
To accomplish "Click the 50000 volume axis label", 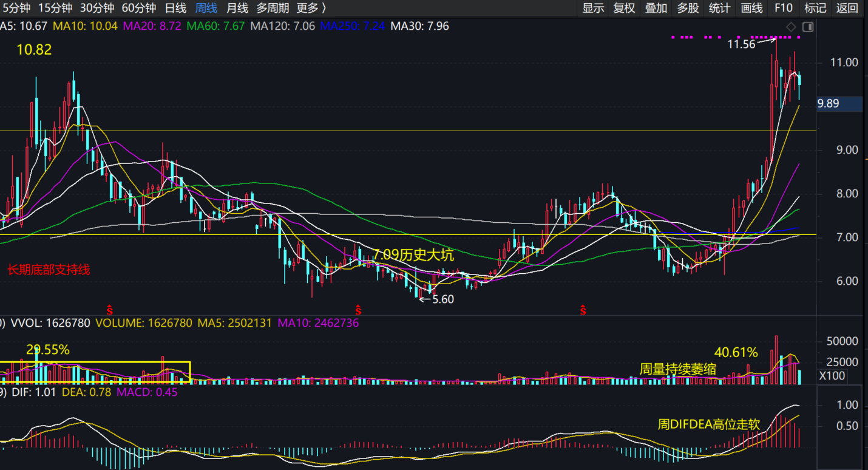I will [843, 342].
